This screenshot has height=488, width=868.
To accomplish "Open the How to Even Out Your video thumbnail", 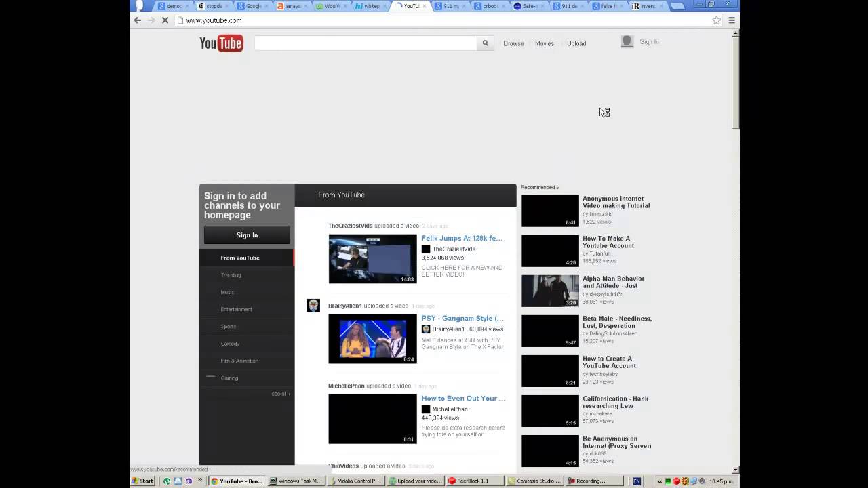I will pyautogui.click(x=372, y=419).
